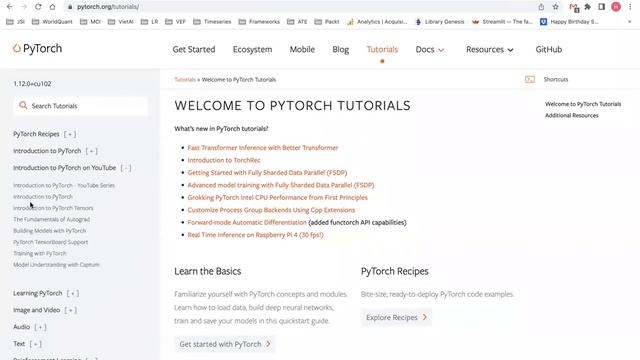This screenshot has width=640, height=360.
Task: Open the Docs dropdown menu
Action: [430, 49]
